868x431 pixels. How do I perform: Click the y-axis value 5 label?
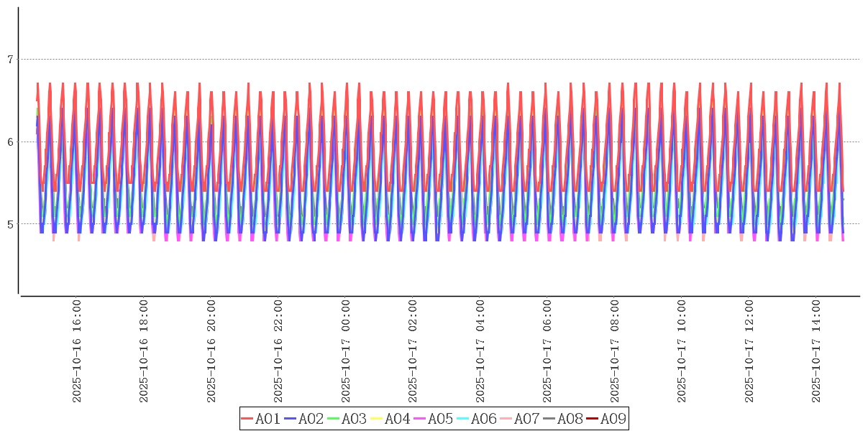(x=10, y=224)
